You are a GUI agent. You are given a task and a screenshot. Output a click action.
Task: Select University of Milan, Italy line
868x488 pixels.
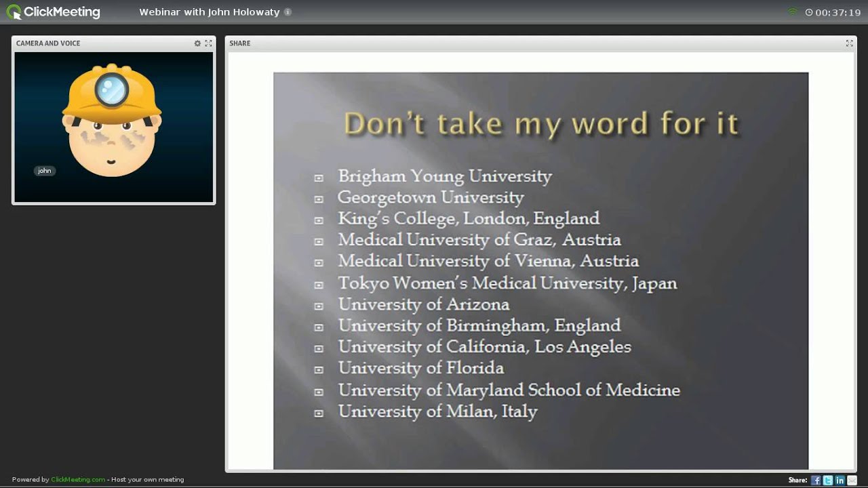[x=437, y=411]
